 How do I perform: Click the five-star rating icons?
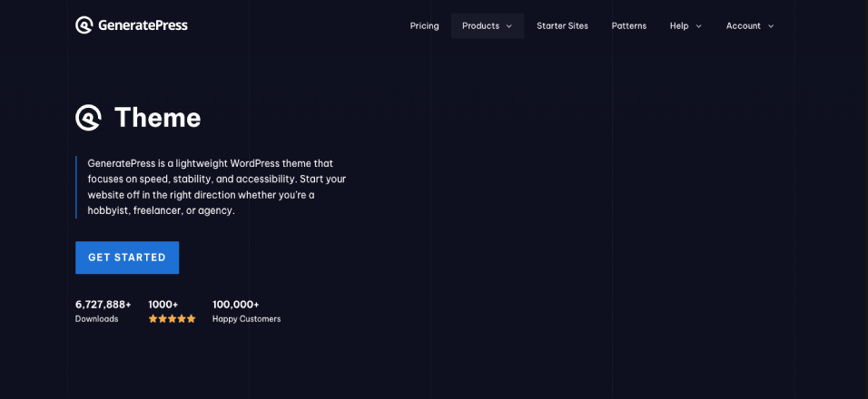(172, 319)
